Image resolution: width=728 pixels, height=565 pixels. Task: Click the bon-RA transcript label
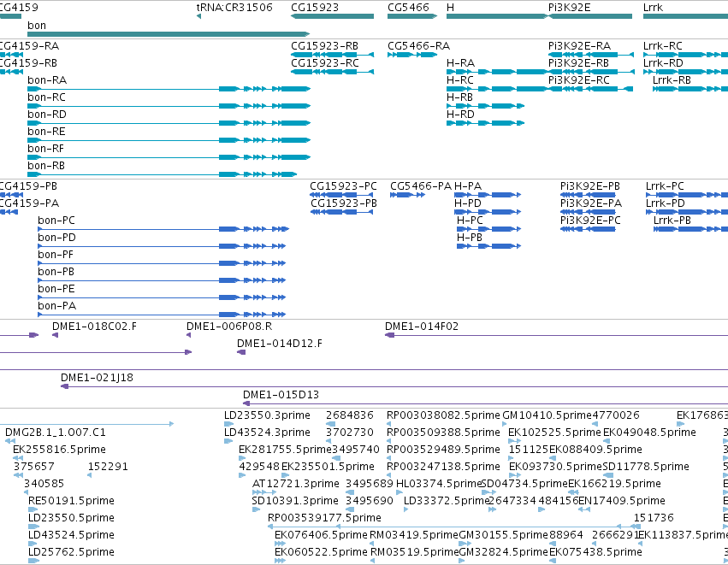click(x=47, y=80)
